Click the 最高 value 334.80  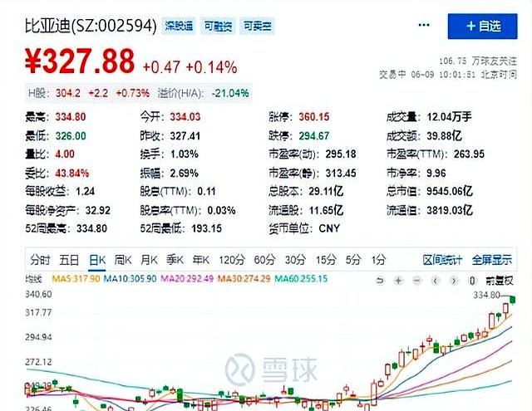click(x=71, y=117)
